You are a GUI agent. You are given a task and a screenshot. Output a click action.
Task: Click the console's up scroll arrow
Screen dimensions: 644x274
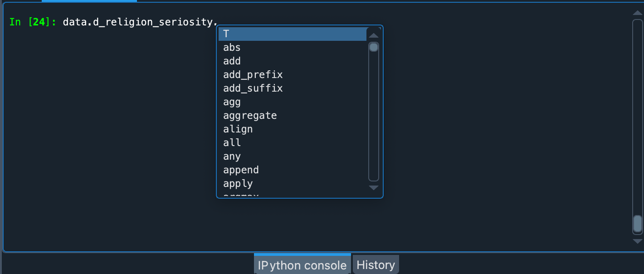[x=638, y=13]
